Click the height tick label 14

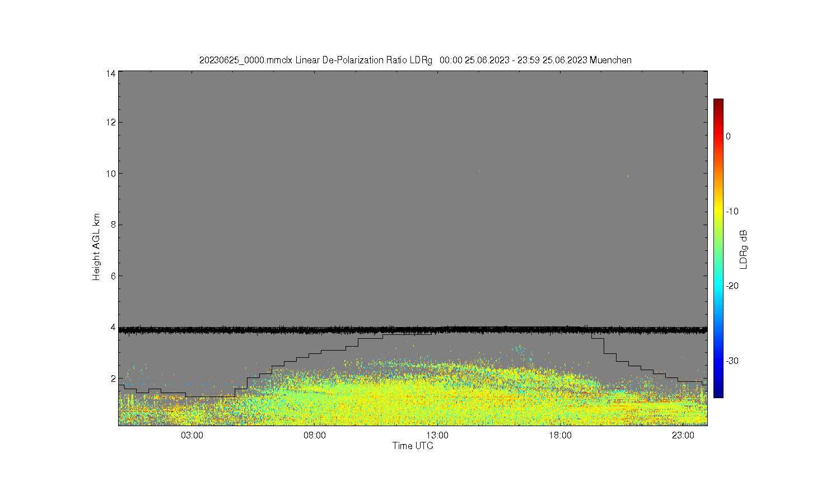pyautogui.click(x=111, y=73)
